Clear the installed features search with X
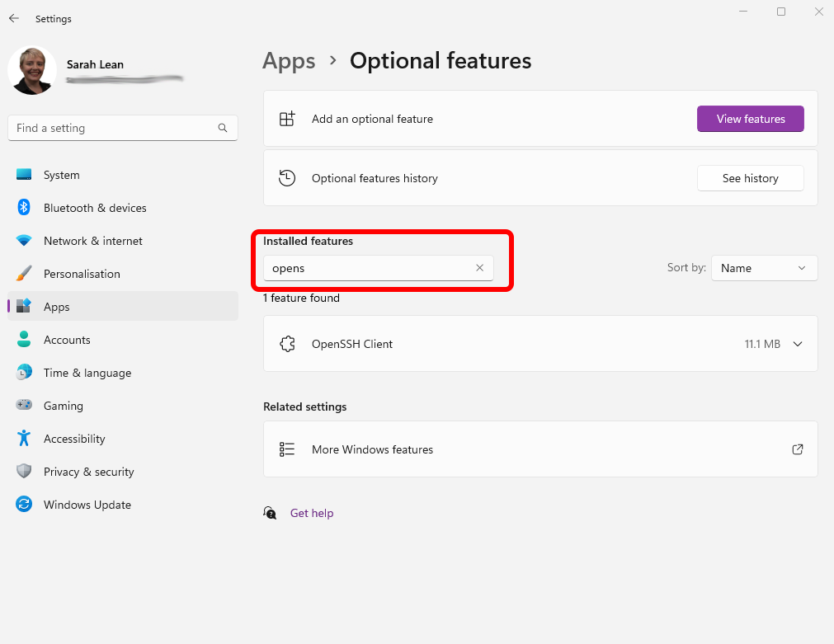The image size is (834, 644). pyautogui.click(x=479, y=267)
